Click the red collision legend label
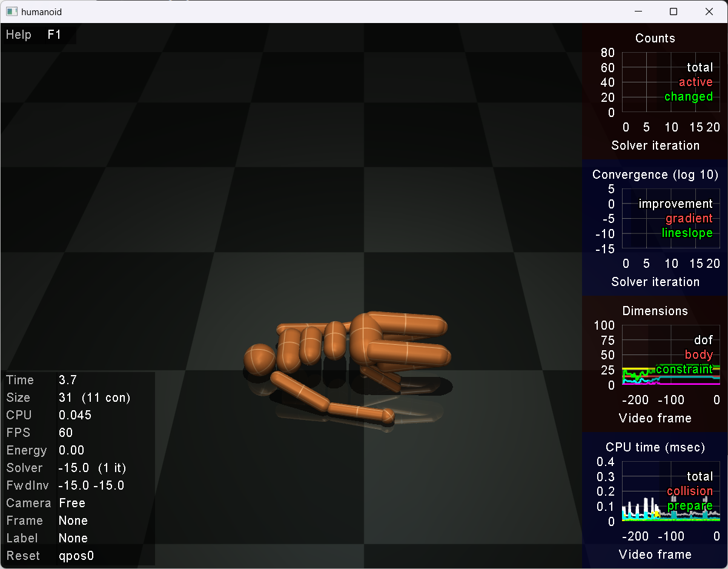Viewport: 728px width, 569px height. coord(689,491)
